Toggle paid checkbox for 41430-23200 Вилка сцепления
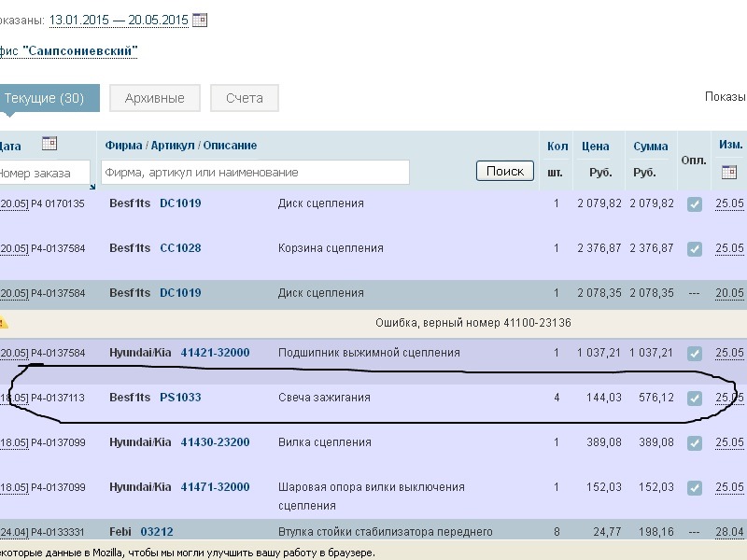Image resolution: width=747 pixels, height=560 pixels. pos(694,443)
